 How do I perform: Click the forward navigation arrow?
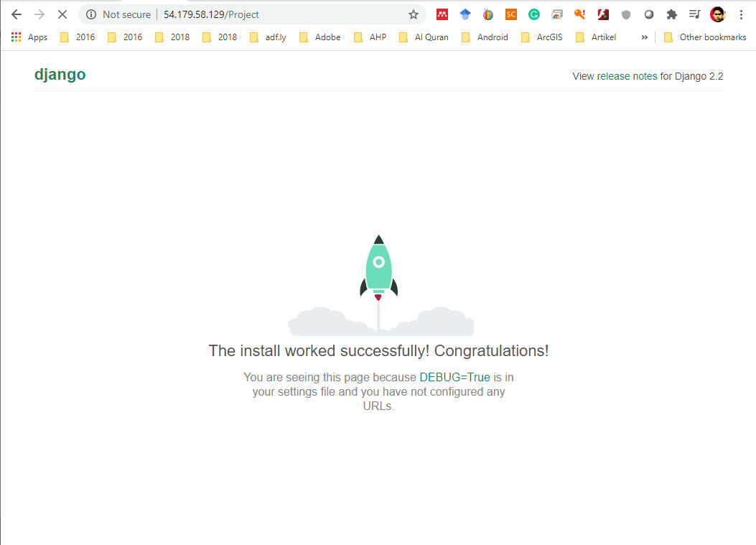point(39,14)
